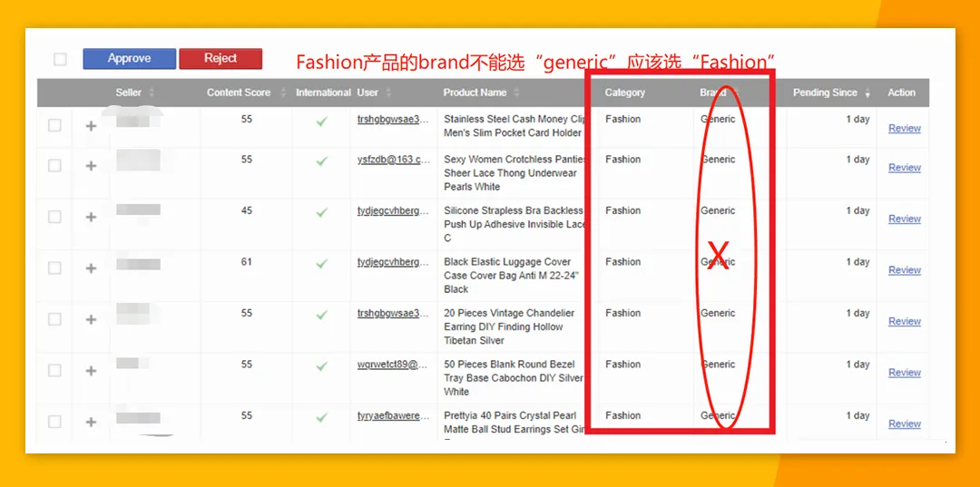Image resolution: width=980 pixels, height=487 pixels.
Task: Sort by Product Name arrows icon
Action: click(516, 93)
